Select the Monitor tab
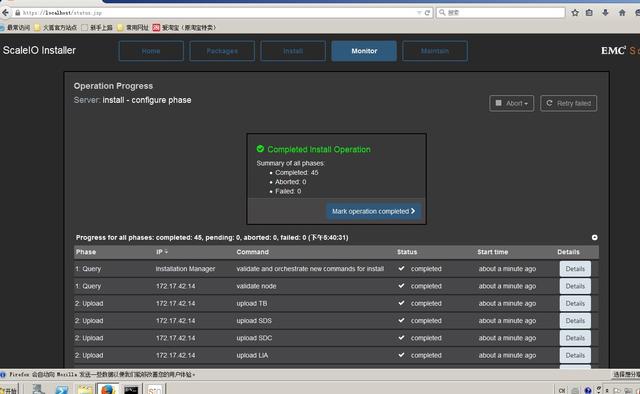The image size is (640, 394). click(x=364, y=51)
